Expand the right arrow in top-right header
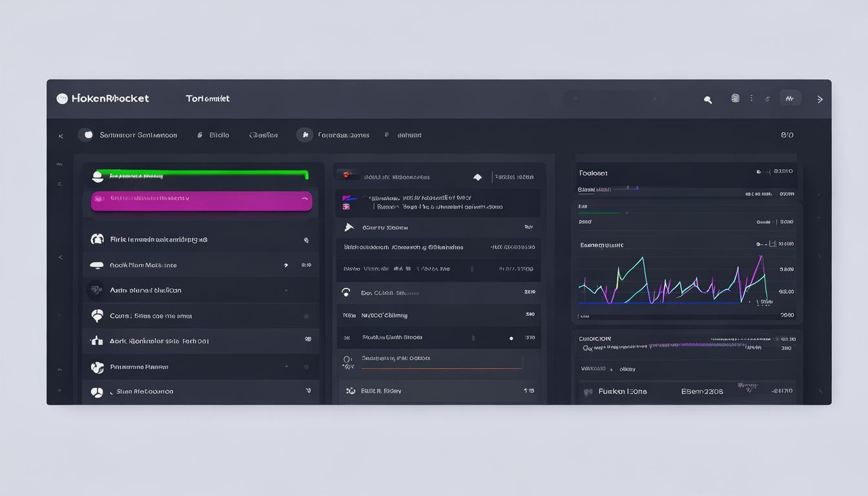The height and width of the screenshot is (496, 868). [x=820, y=99]
